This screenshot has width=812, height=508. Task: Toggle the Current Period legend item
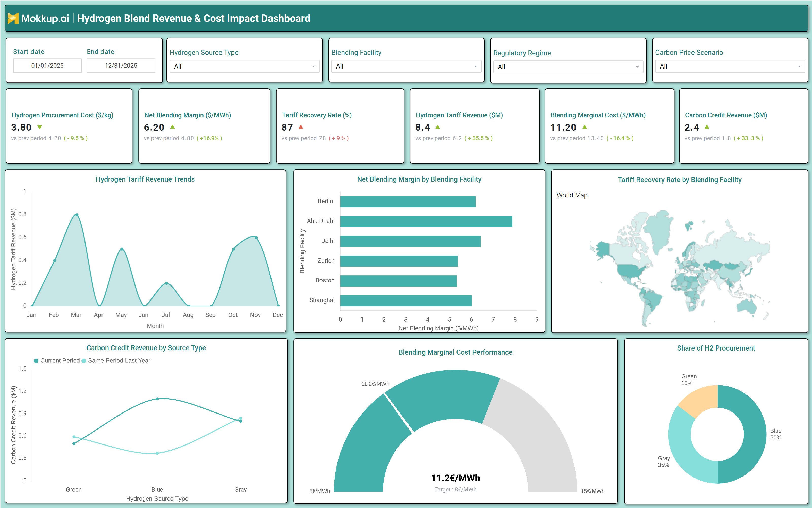pyautogui.click(x=57, y=360)
